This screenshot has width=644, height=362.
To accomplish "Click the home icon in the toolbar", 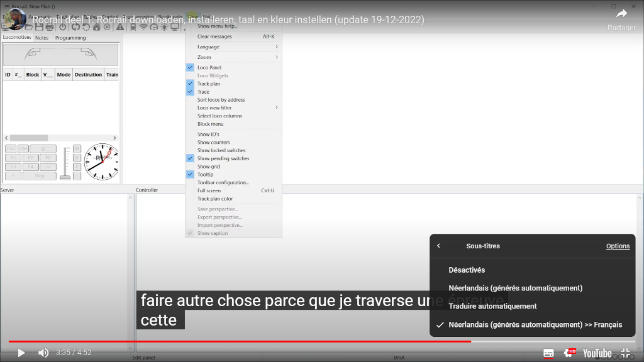I will [96, 27].
